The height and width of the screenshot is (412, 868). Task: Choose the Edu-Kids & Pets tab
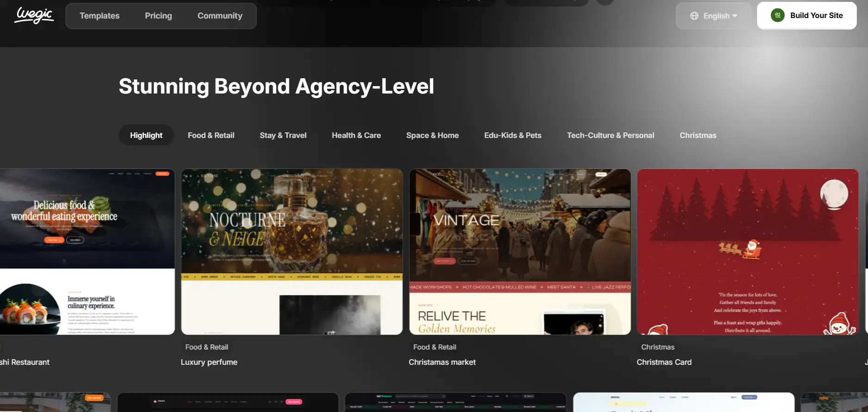(x=512, y=135)
